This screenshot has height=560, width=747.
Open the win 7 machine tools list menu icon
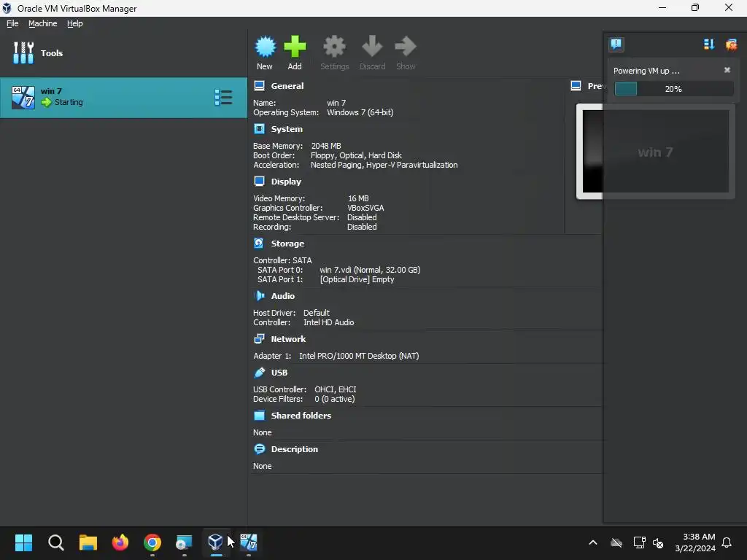(x=223, y=98)
